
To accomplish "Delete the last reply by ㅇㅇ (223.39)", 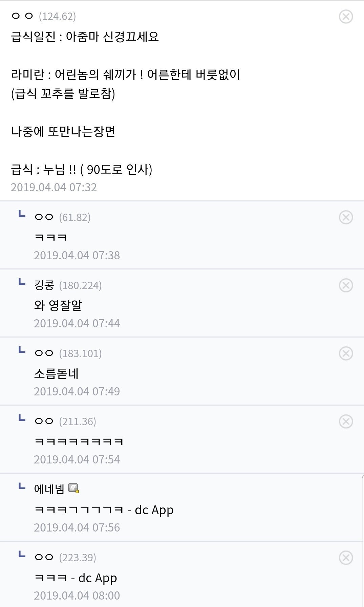I will [x=346, y=558].
